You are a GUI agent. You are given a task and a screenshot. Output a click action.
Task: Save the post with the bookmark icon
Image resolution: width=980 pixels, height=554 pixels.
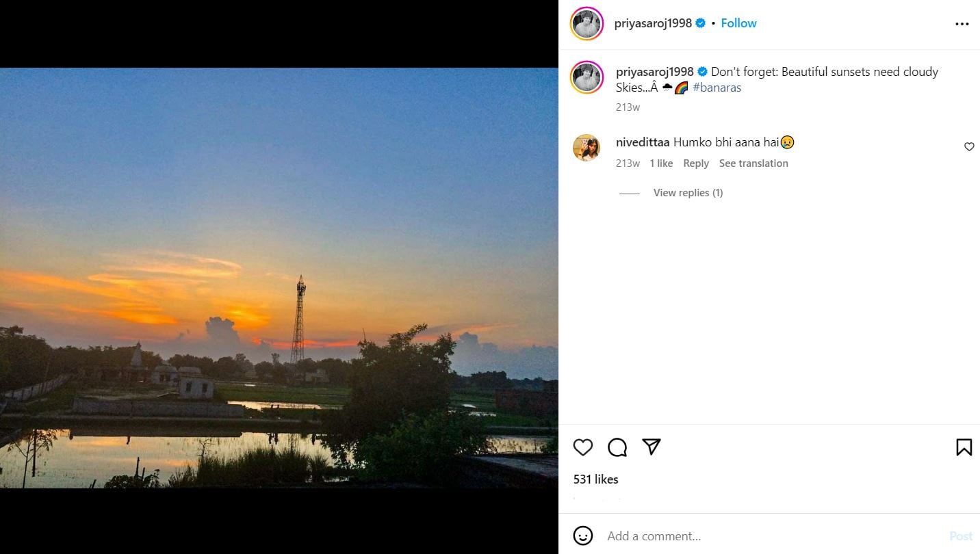(964, 447)
